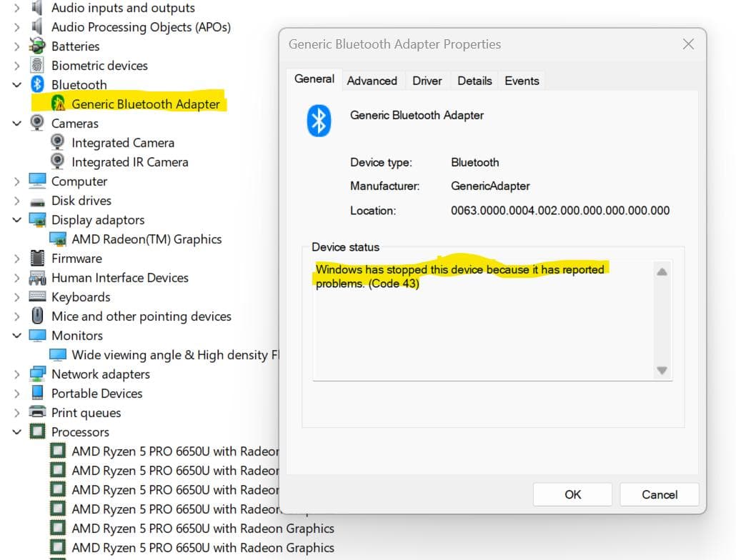Select the Generic Bluetooth Adapter warning icon
Viewport: 736px width, 560px height.
[x=60, y=104]
